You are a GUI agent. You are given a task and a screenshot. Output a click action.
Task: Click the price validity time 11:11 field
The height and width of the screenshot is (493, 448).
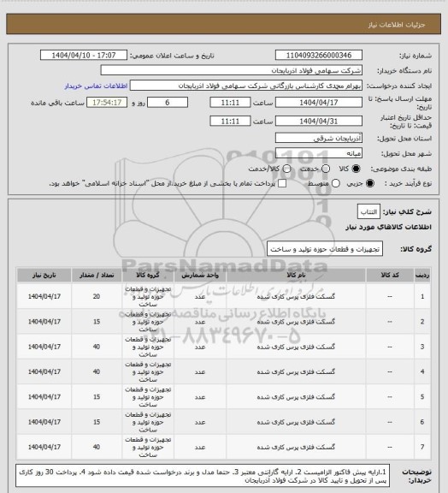(x=230, y=121)
